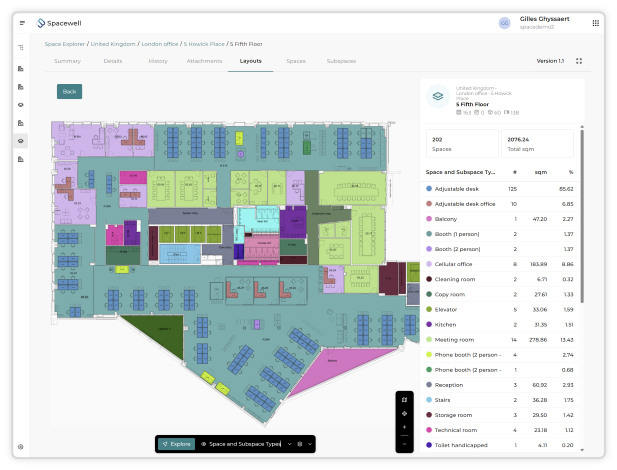Click the Adjustable desk blue color swatch

tap(429, 189)
